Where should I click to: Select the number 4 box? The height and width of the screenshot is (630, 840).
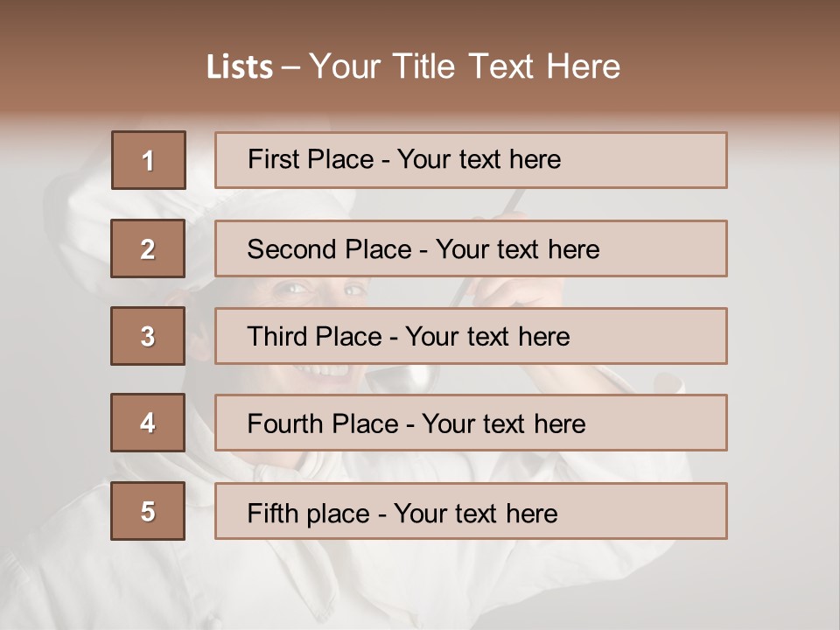coord(148,423)
